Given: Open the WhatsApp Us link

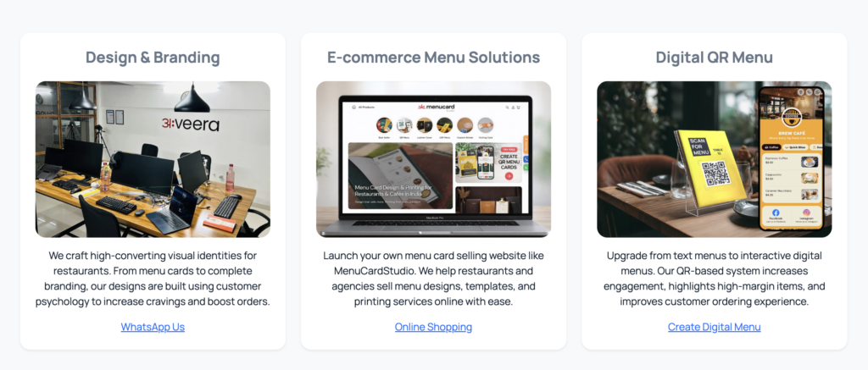Looking at the screenshot, I should pyautogui.click(x=153, y=327).
